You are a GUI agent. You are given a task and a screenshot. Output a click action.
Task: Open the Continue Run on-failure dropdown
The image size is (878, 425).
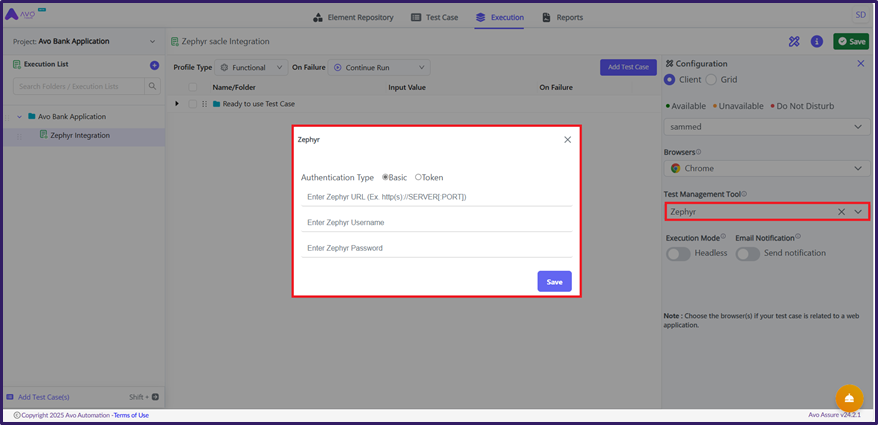click(380, 67)
